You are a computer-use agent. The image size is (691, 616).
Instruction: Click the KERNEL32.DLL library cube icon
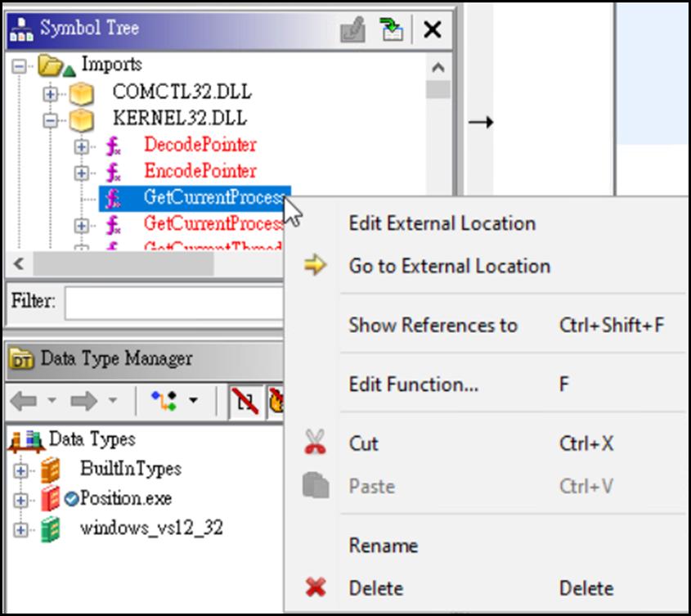click(82, 120)
